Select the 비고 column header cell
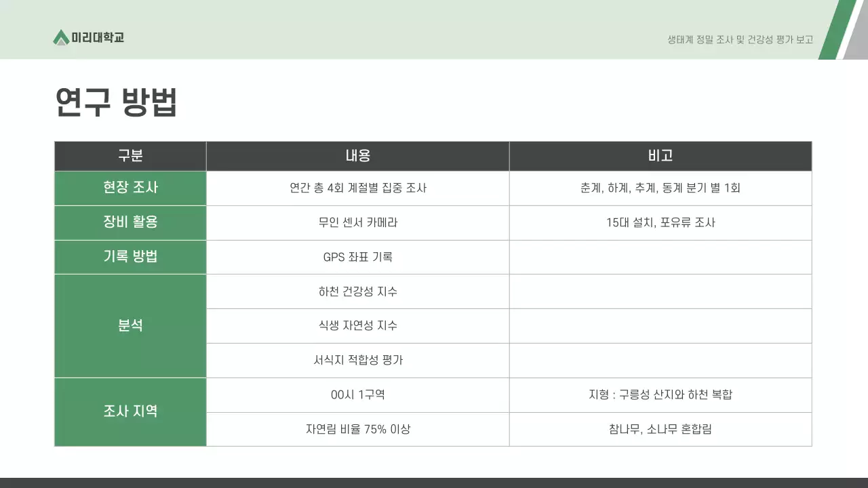This screenshot has height=488, width=868. [x=660, y=156]
